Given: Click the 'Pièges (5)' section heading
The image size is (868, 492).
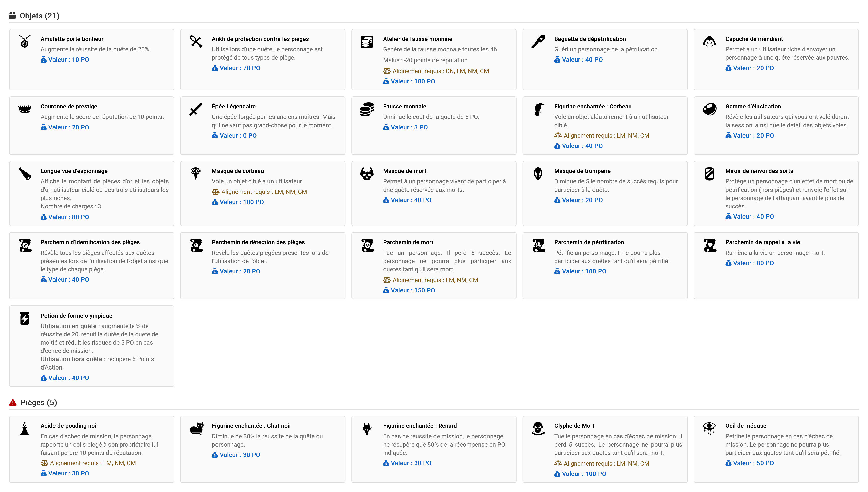Looking at the screenshot, I should (39, 402).
